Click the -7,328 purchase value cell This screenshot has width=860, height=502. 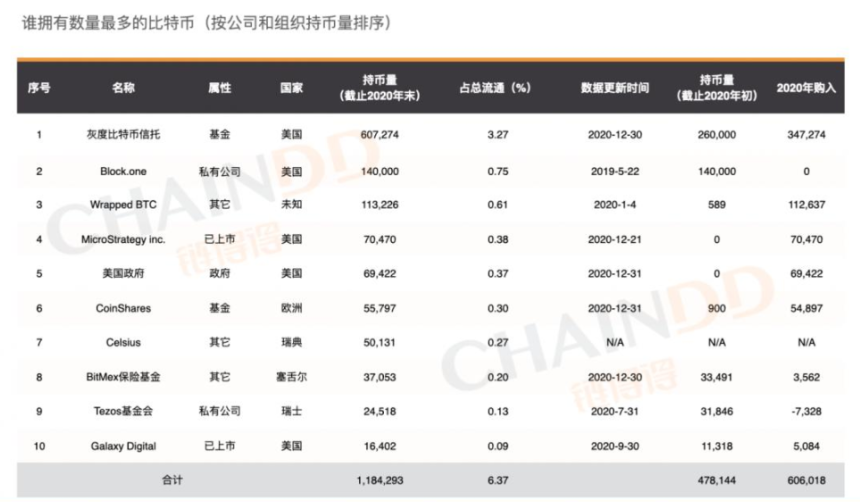805,412
